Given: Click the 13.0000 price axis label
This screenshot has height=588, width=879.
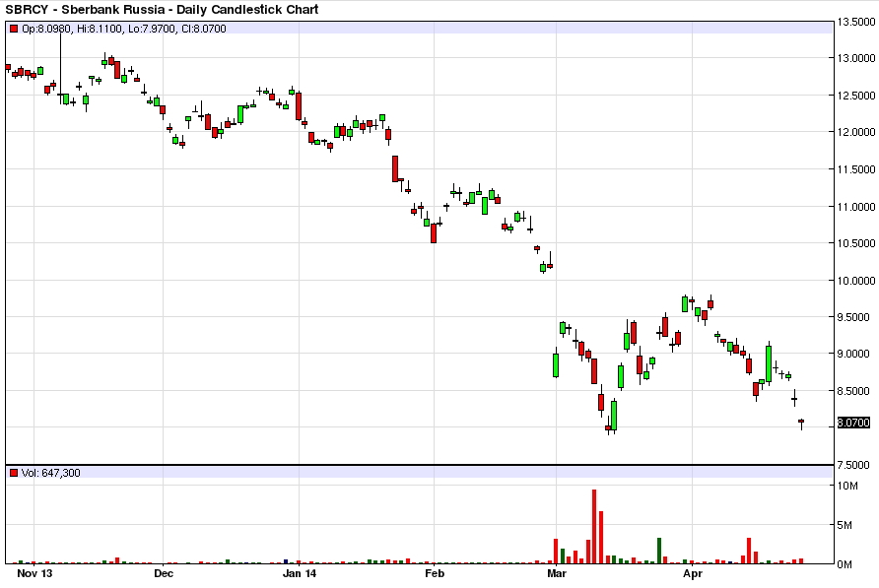Looking at the screenshot, I should pos(856,58).
